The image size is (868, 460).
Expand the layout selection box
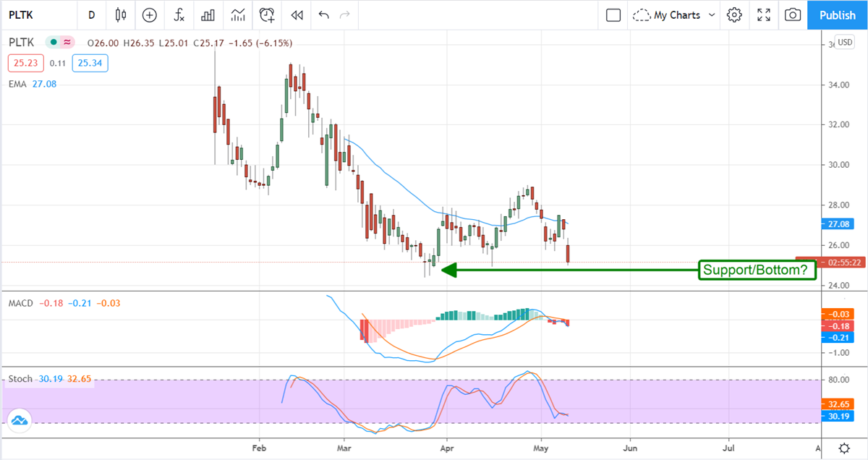pyautogui.click(x=612, y=14)
